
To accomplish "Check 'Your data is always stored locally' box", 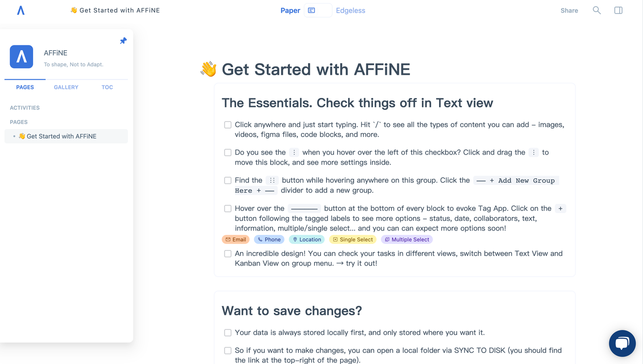I will tap(228, 332).
